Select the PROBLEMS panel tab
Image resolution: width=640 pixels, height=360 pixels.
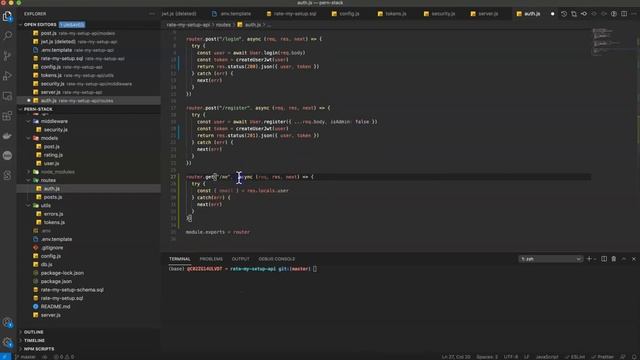click(211, 259)
